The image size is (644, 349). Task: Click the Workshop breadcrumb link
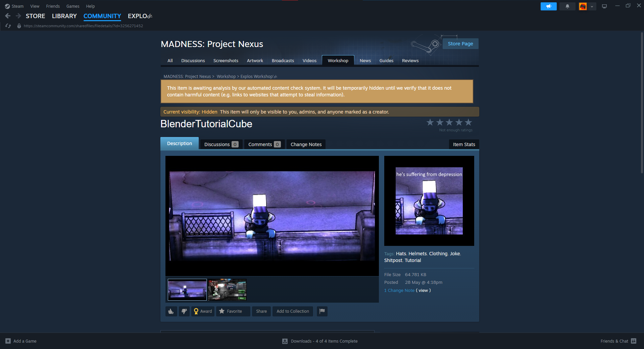point(226,77)
